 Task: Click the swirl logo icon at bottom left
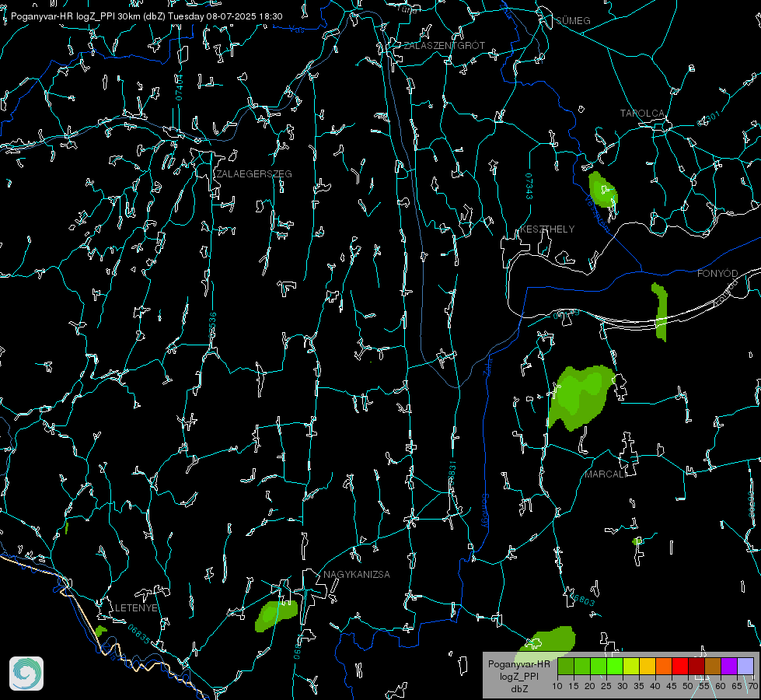(26, 674)
